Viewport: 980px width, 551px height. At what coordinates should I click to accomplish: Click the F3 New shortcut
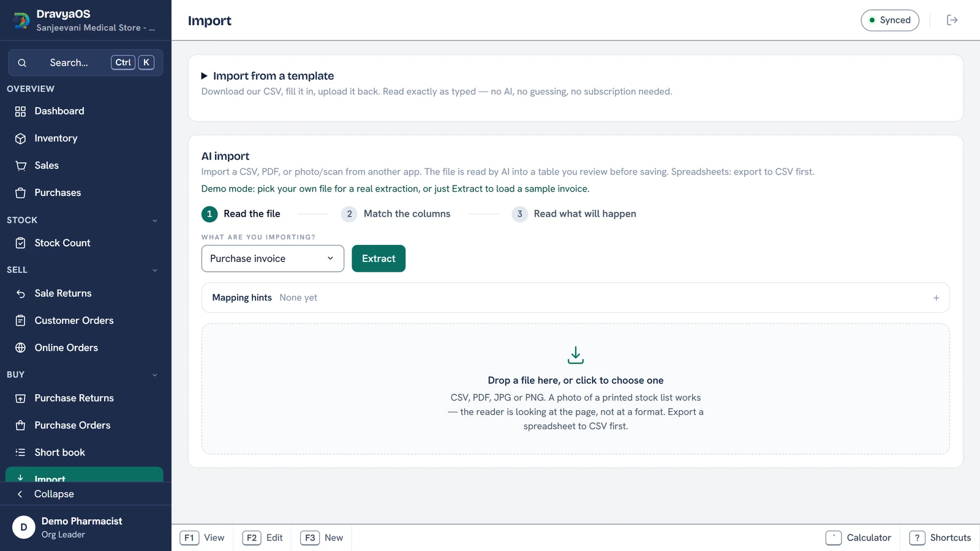[322, 538]
